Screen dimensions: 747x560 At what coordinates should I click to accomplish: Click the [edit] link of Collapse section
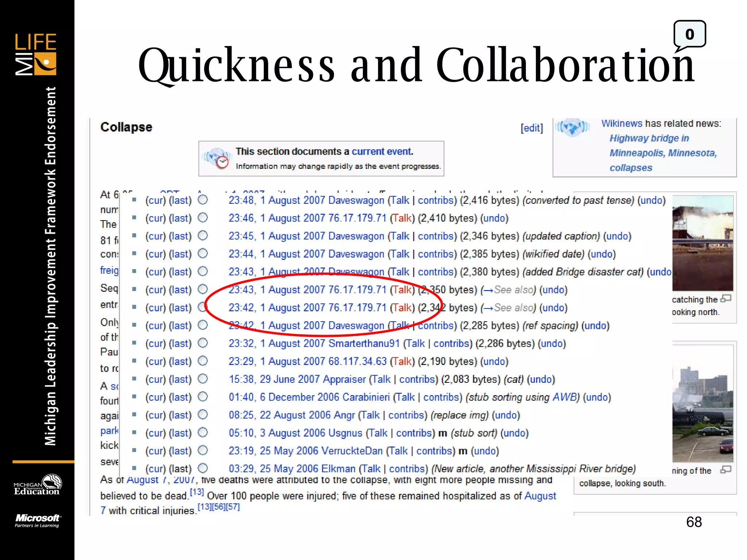(x=532, y=128)
